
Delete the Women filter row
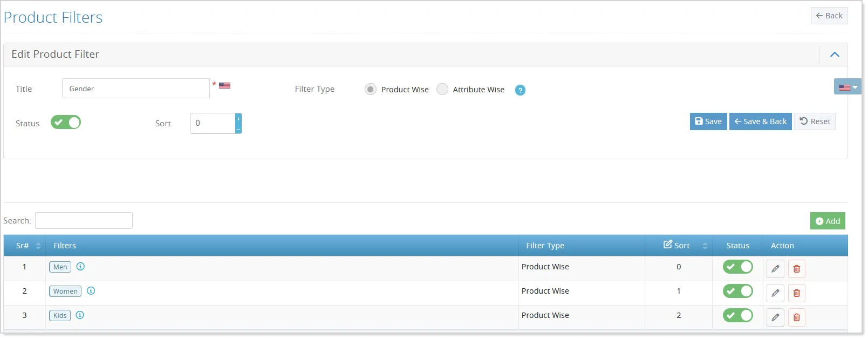[797, 293]
